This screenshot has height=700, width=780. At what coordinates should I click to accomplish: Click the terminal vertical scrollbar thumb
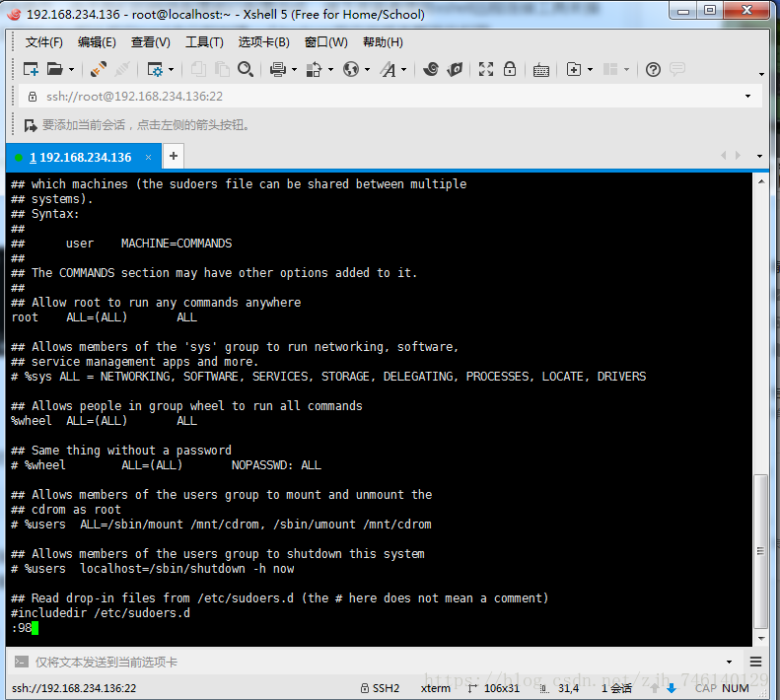click(x=760, y=552)
